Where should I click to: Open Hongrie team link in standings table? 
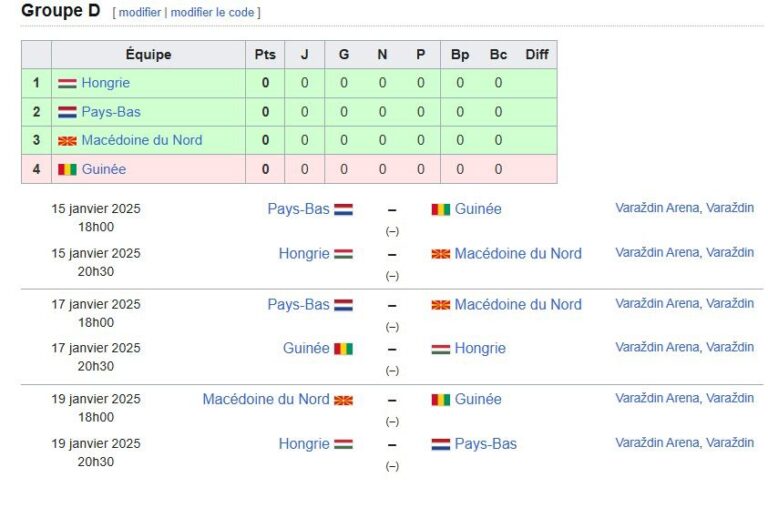(106, 83)
